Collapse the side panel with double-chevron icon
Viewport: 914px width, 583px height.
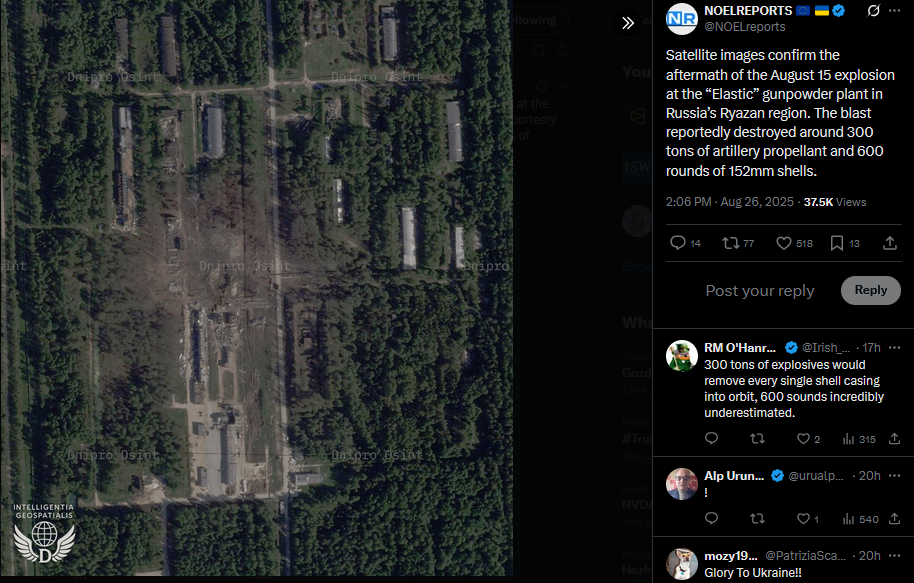(628, 23)
